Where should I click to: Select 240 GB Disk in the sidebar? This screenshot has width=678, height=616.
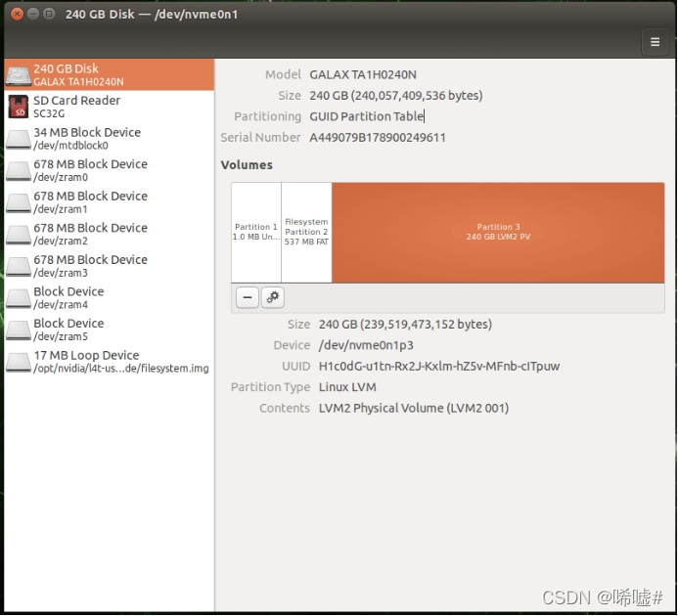(x=109, y=74)
